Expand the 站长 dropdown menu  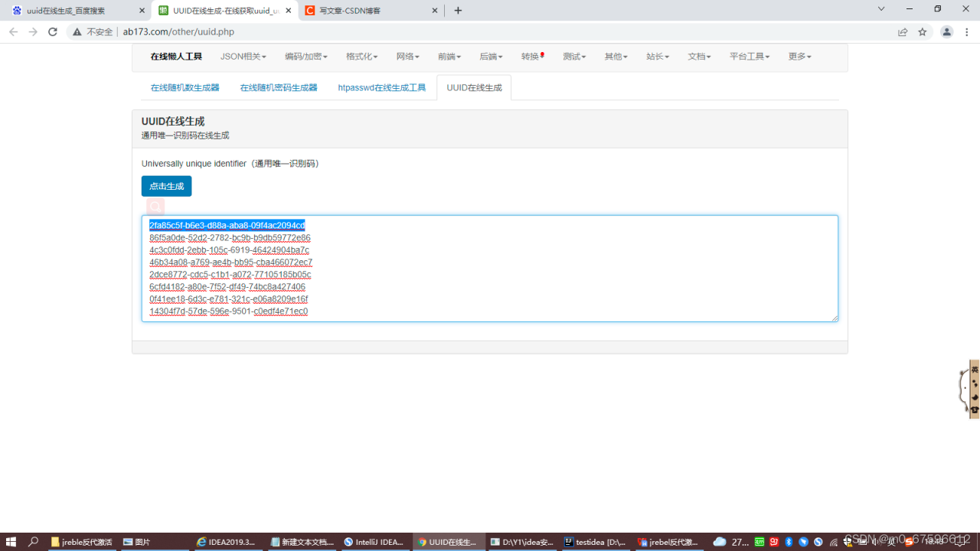click(658, 57)
